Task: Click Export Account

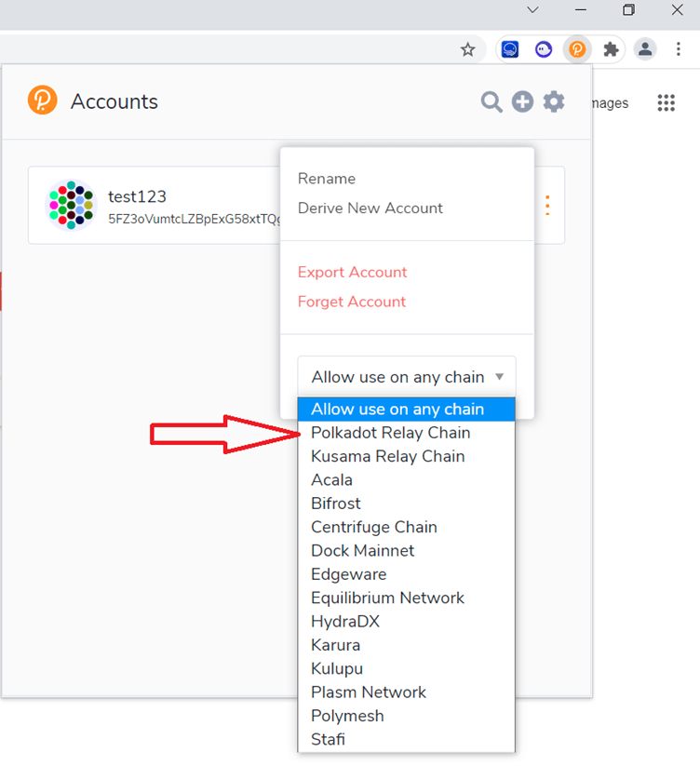Action: click(x=352, y=272)
